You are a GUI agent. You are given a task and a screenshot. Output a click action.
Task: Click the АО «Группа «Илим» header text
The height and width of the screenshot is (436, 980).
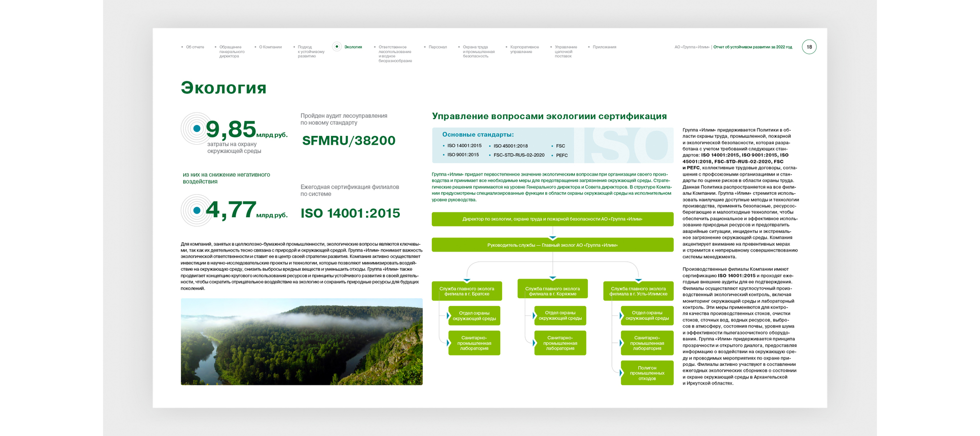[x=692, y=47]
